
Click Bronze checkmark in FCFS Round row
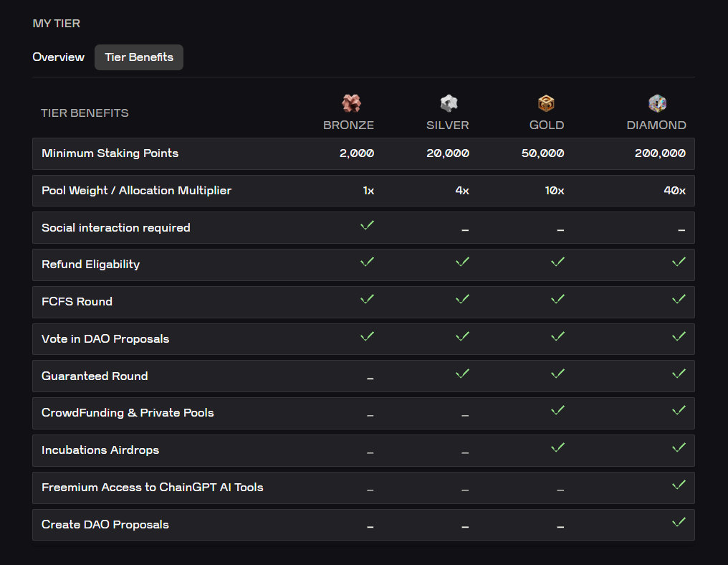pos(367,299)
